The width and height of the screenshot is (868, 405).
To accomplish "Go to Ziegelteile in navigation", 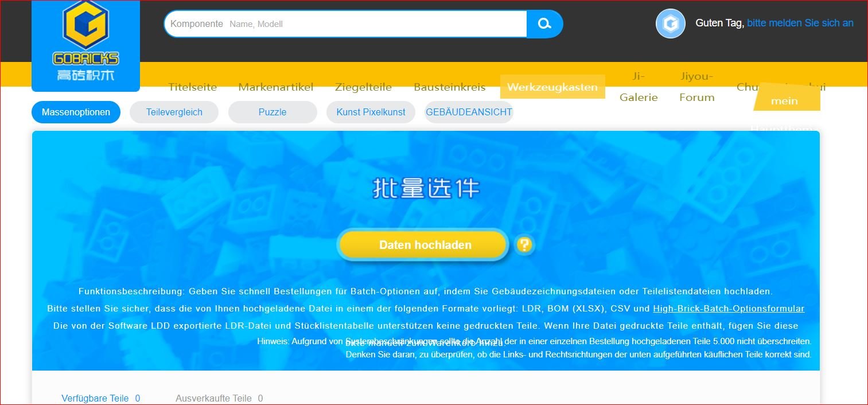I will tap(363, 87).
